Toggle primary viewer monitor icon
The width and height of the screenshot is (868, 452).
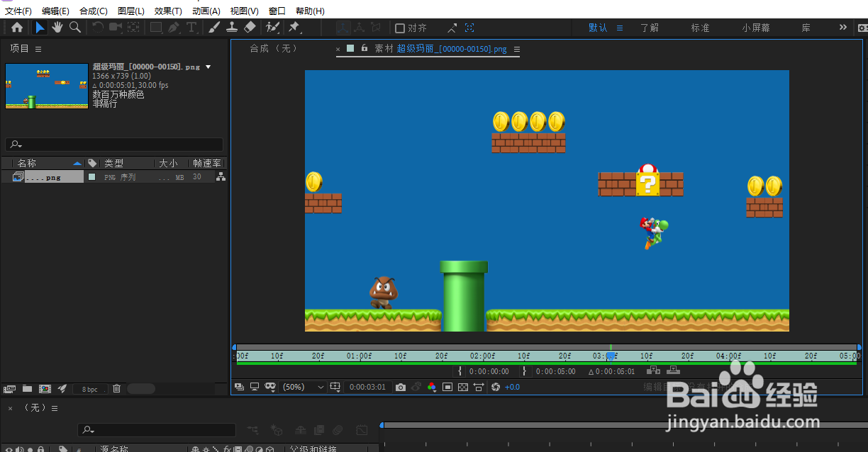coord(254,387)
